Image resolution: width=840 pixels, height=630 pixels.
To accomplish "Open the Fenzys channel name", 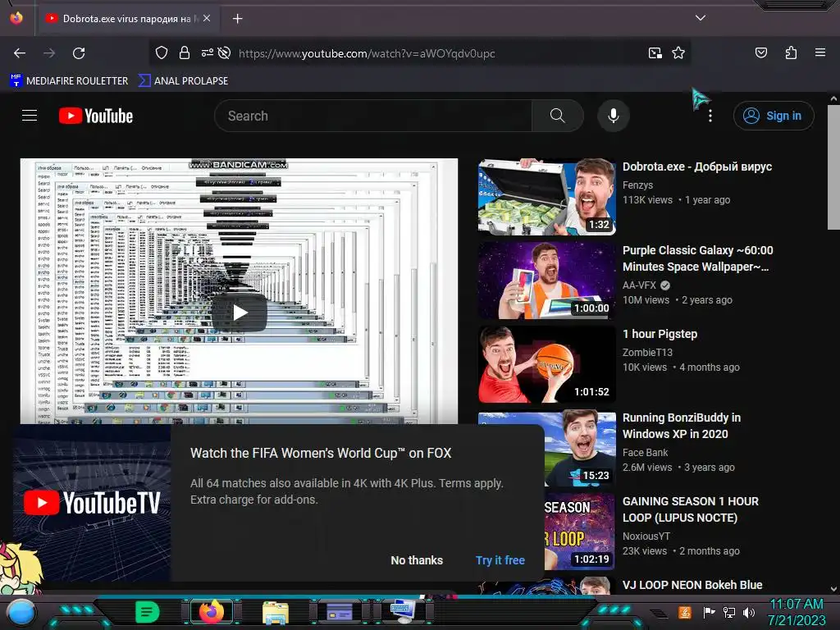I will pos(637,185).
